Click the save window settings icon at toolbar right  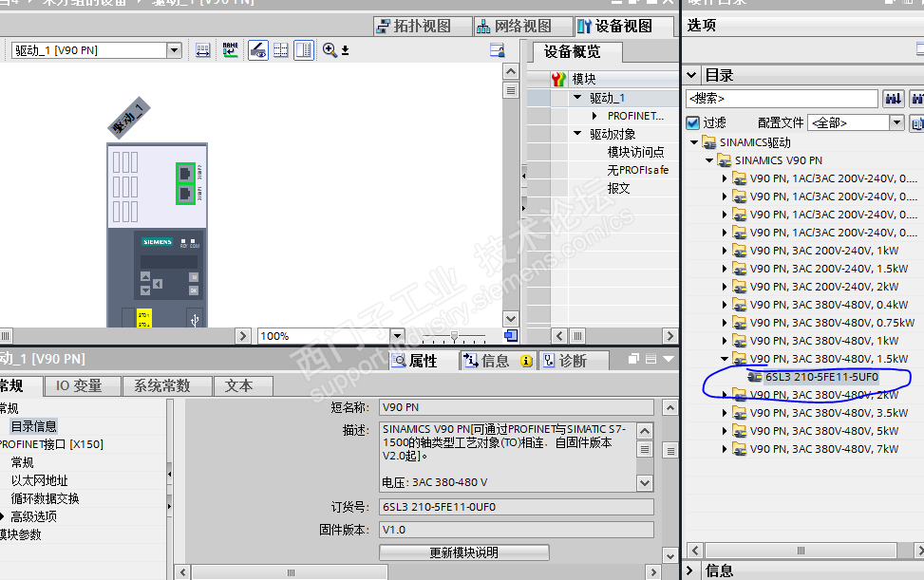tap(498, 50)
